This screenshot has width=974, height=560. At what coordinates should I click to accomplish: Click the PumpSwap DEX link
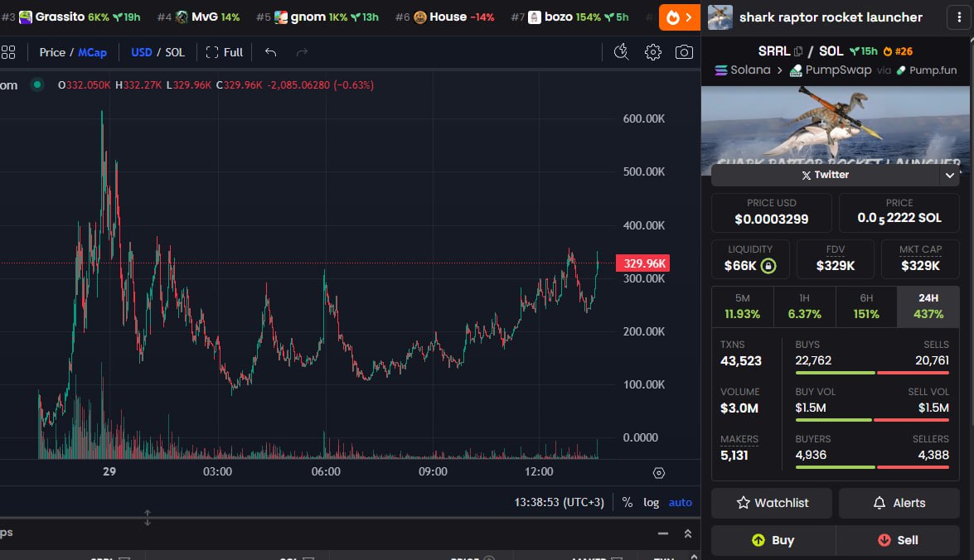pos(831,70)
